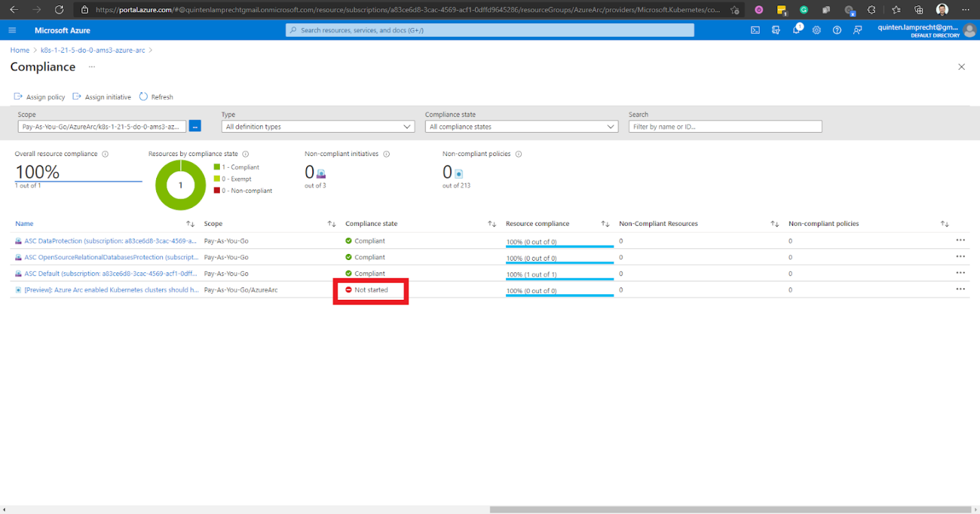This screenshot has height=514, width=980.
Task: Show info for Non-compliant policies
Action: 518,154
